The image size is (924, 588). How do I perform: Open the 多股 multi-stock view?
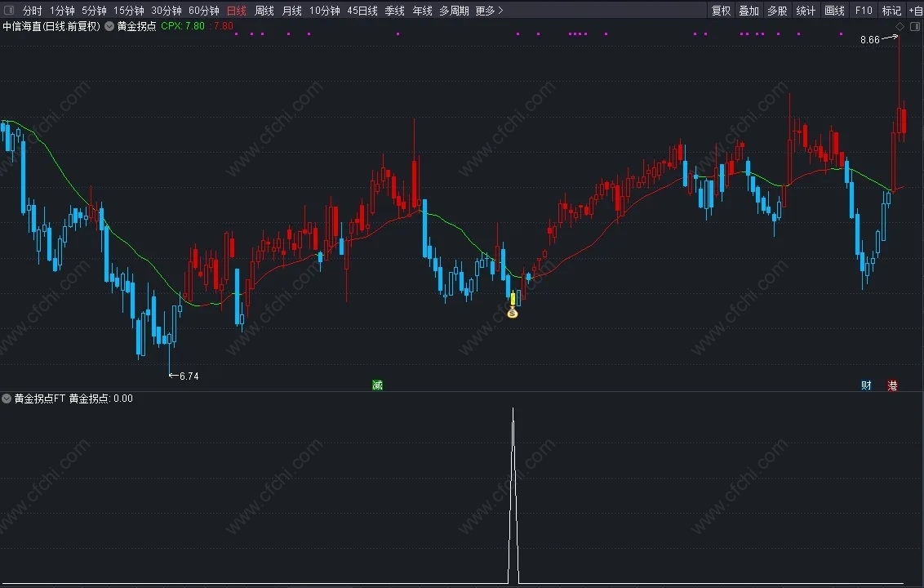pos(777,11)
